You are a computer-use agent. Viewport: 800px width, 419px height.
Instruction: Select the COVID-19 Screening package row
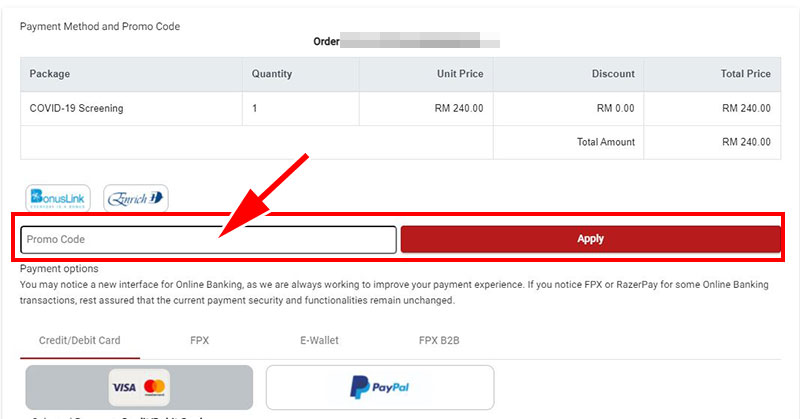(x=401, y=108)
